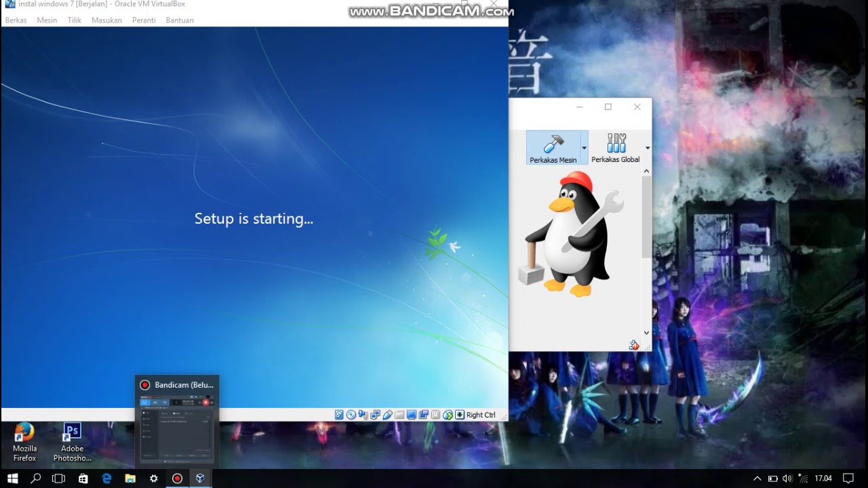Select the Perkakas Mesin tool button
This screenshot has height=488, width=868.
coord(553,148)
